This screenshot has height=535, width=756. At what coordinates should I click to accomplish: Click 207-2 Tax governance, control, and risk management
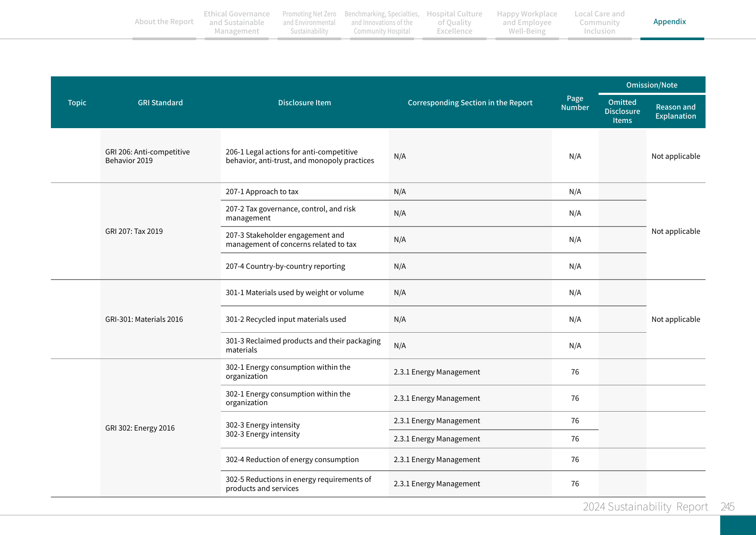[291, 213]
